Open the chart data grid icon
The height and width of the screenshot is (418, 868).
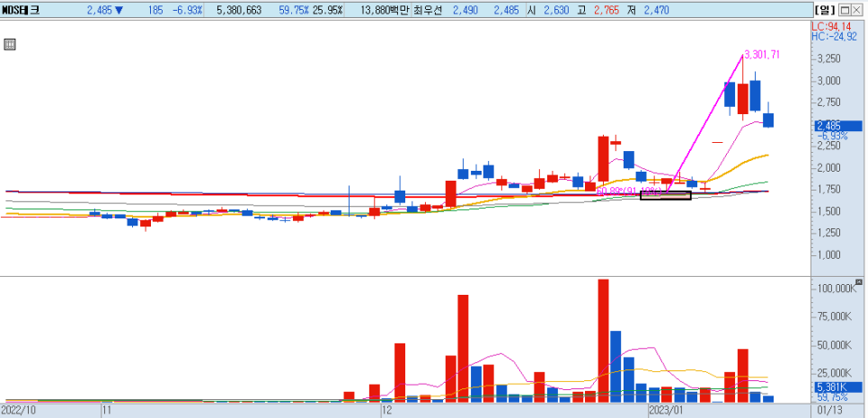click(x=9, y=45)
